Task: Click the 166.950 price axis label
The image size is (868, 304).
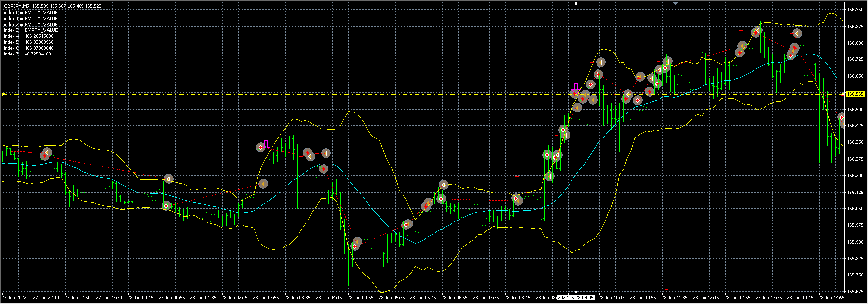Action: [855, 9]
